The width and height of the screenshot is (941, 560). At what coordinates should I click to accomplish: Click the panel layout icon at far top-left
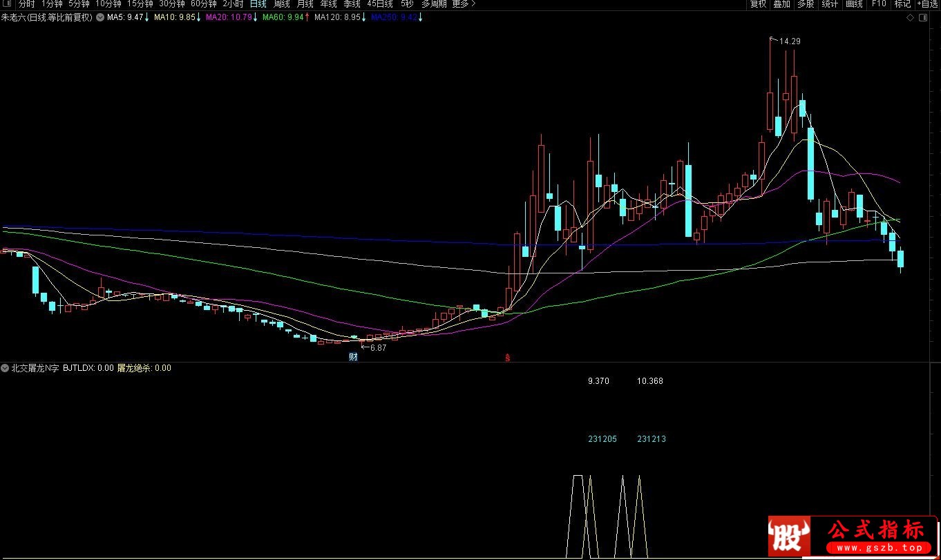pos(8,4)
